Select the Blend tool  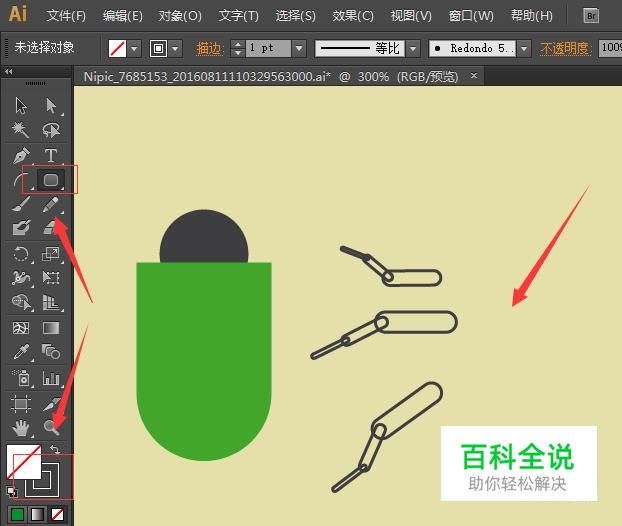click(x=51, y=352)
